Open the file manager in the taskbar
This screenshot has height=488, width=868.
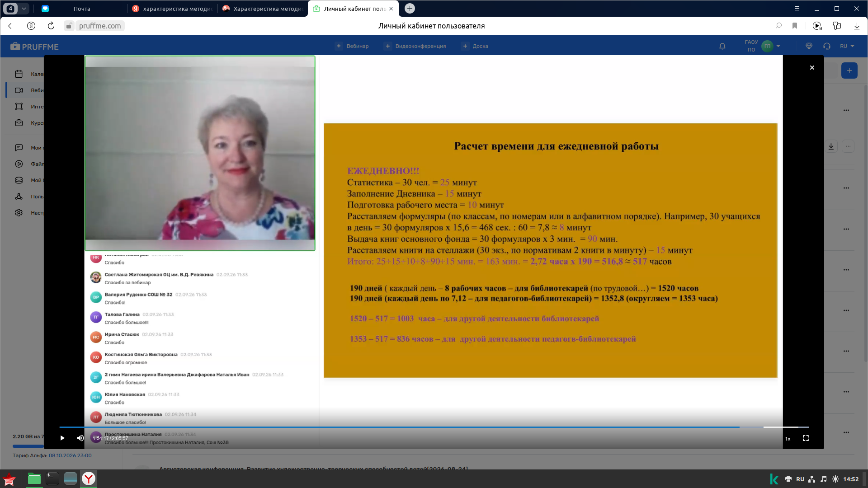[x=34, y=479]
